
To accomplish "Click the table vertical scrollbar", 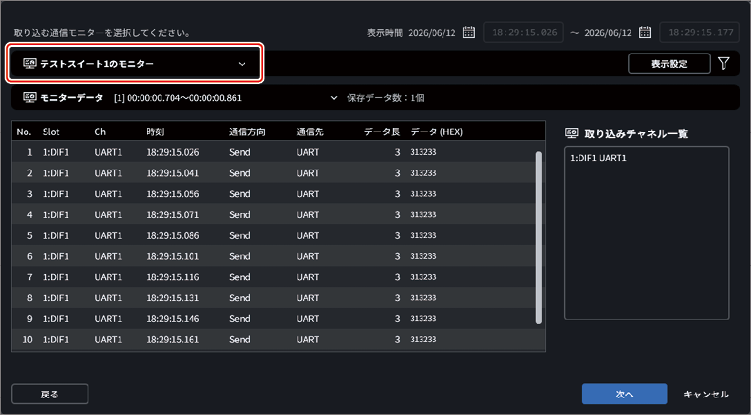I will (539, 238).
